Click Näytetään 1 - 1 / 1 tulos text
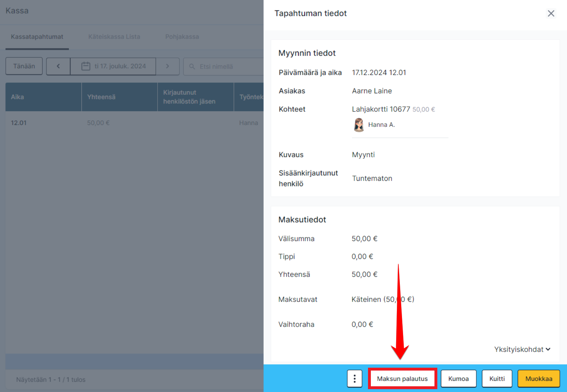 pyautogui.click(x=51, y=379)
